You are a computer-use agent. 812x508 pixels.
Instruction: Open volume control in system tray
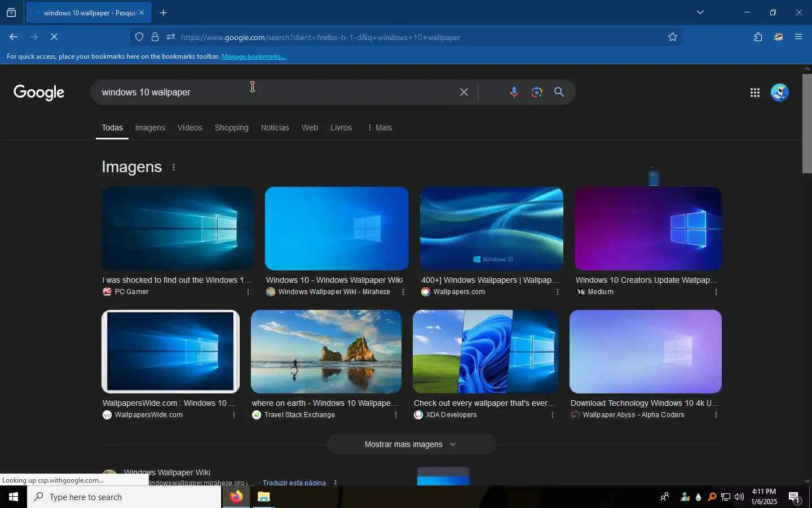click(x=739, y=497)
